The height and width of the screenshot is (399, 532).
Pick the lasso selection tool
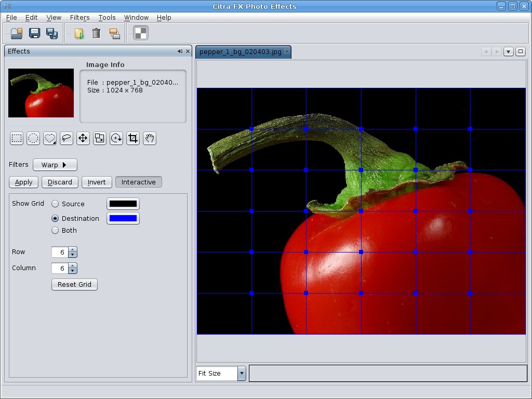coord(66,138)
